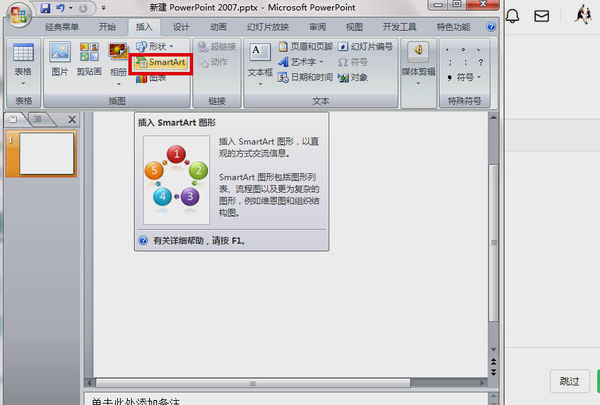600x405 pixels.
Task: Open the messages envelope icon
Action: 541,16
